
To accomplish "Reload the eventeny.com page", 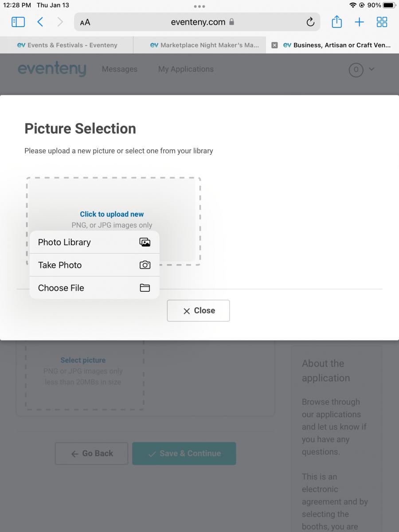I will [x=310, y=22].
